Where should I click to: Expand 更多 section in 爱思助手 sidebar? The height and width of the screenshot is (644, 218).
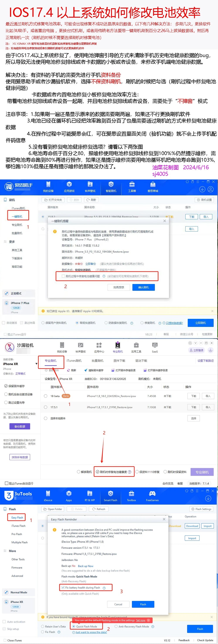point(12,242)
